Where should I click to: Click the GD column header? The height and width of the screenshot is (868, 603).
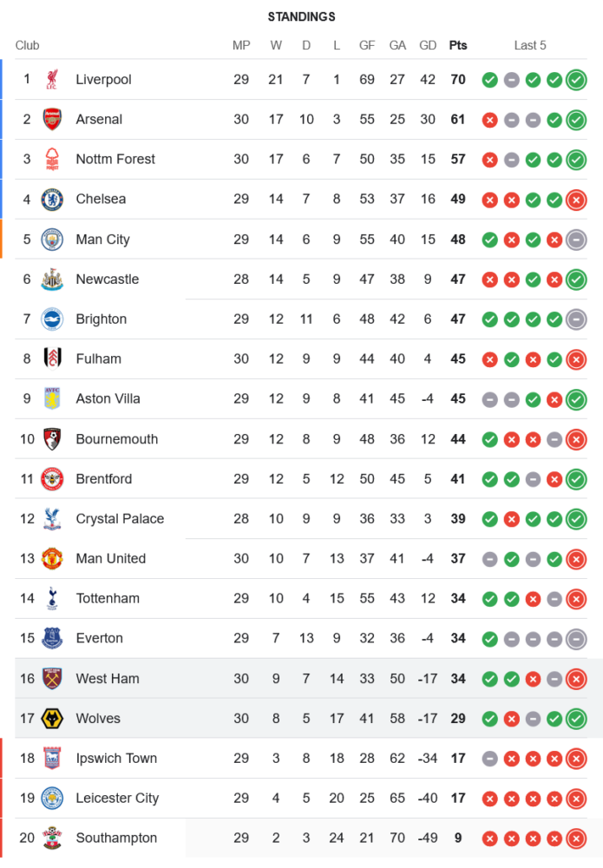[x=428, y=45]
